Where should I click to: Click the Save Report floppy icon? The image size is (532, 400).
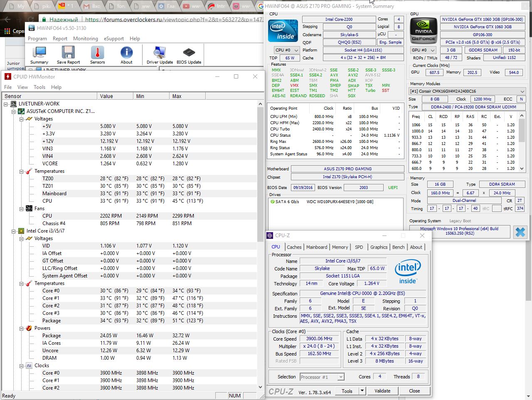tap(68, 53)
